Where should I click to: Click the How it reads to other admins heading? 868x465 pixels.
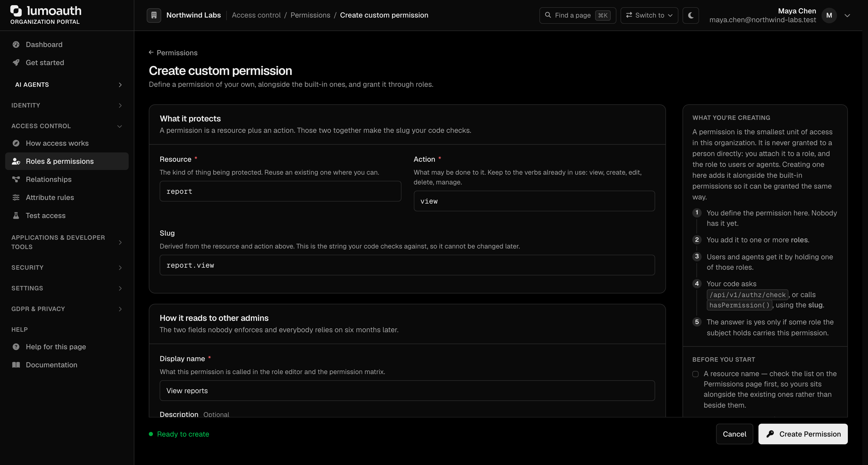(x=214, y=318)
